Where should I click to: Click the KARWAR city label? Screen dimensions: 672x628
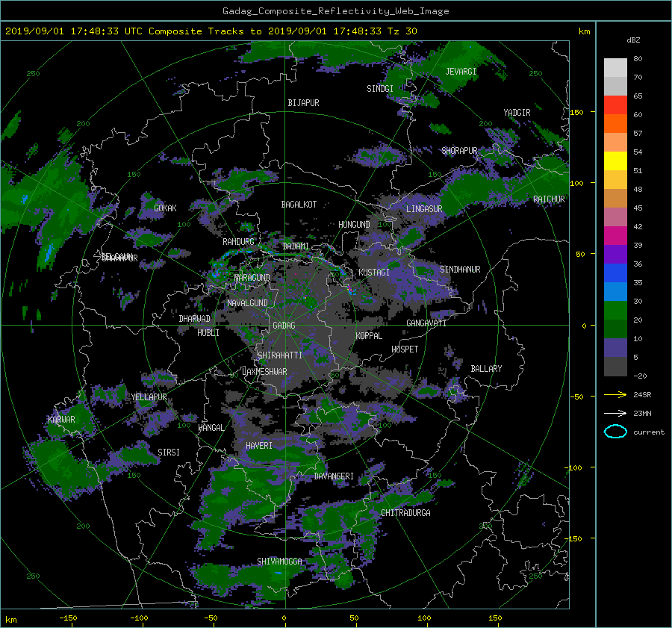tap(61, 419)
